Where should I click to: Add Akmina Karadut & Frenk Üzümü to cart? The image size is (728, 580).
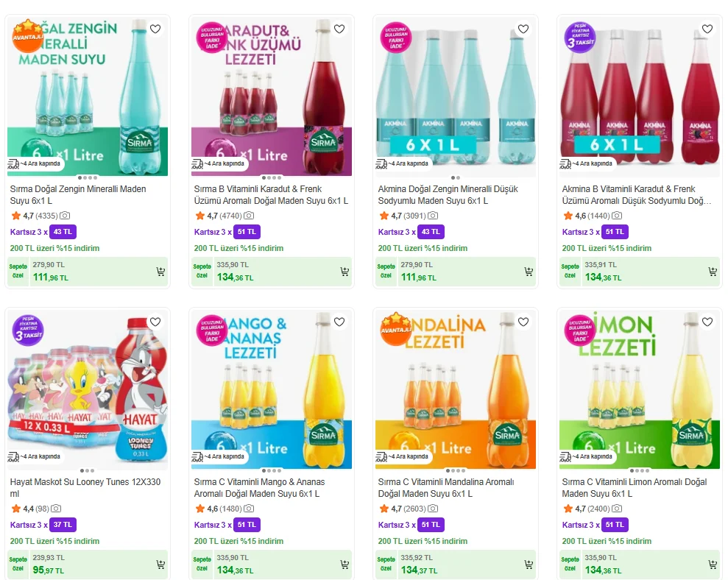coord(713,272)
